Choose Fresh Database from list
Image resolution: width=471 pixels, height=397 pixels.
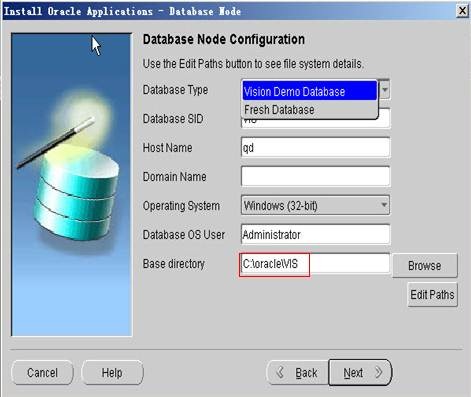click(x=310, y=110)
